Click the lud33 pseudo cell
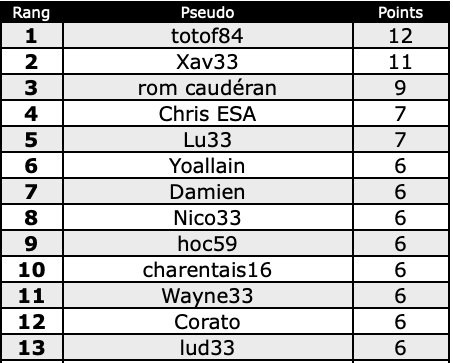Image resolution: width=453 pixels, height=363 pixels. point(207,348)
